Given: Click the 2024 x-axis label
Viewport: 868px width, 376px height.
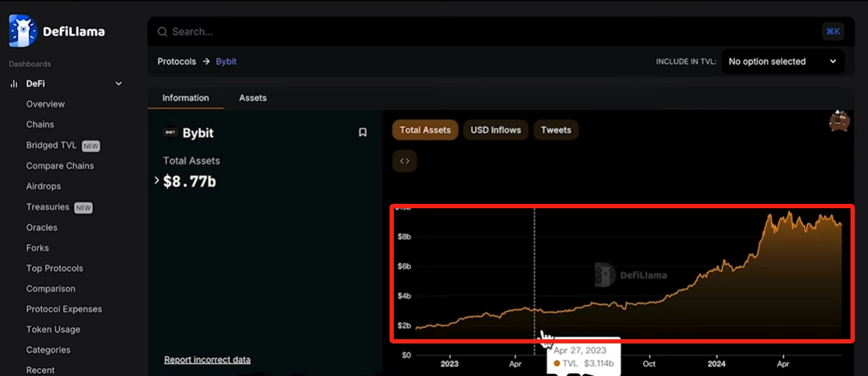Looking at the screenshot, I should coord(716,364).
